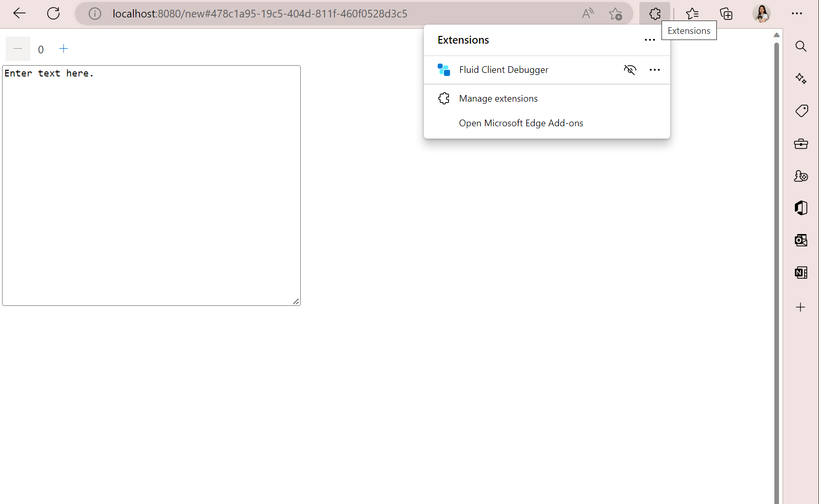This screenshot has width=819, height=504.
Task: Increment the counter with the plus button
Action: (64, 49)
